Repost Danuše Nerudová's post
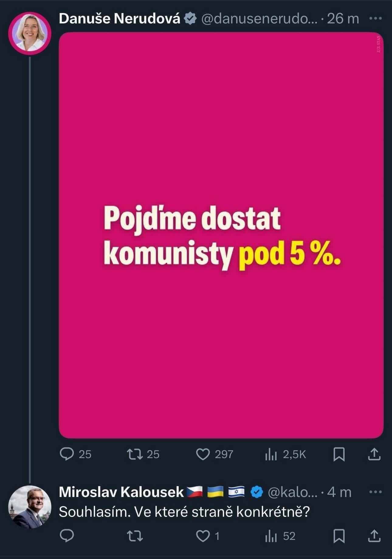The image size is (392, 559). 135,454
